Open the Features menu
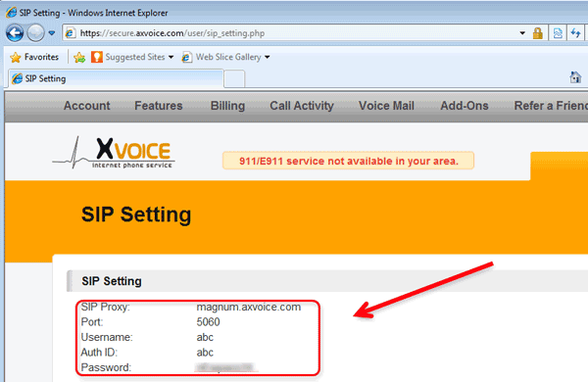 pyautogui.click(x=158, y=106)
